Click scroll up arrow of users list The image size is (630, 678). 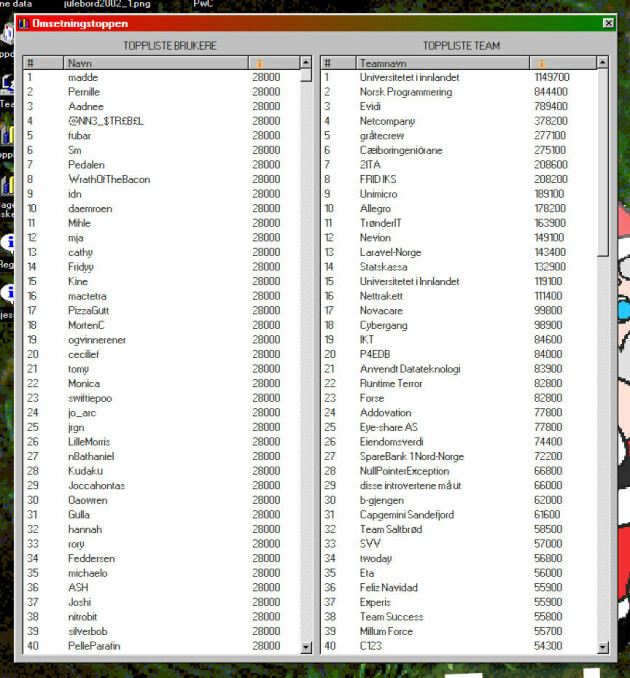(x=306, y=63)
